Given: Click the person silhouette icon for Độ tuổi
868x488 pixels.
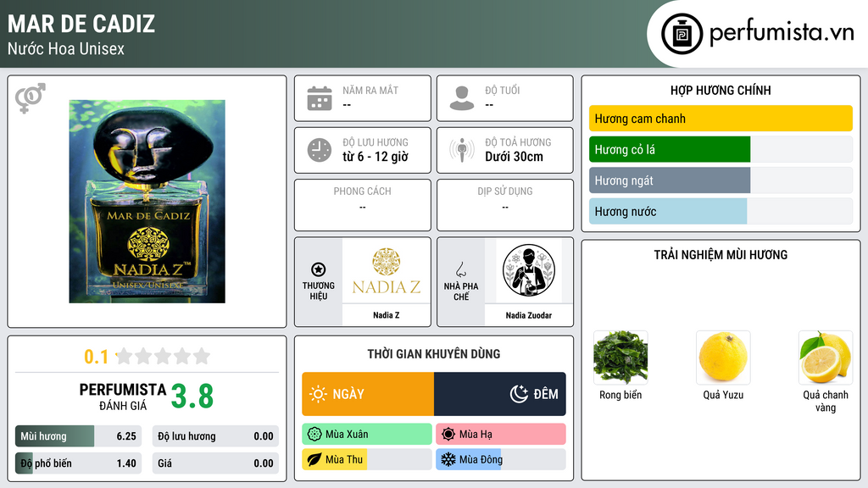Looking at the screenshot, I should point(462,98).
